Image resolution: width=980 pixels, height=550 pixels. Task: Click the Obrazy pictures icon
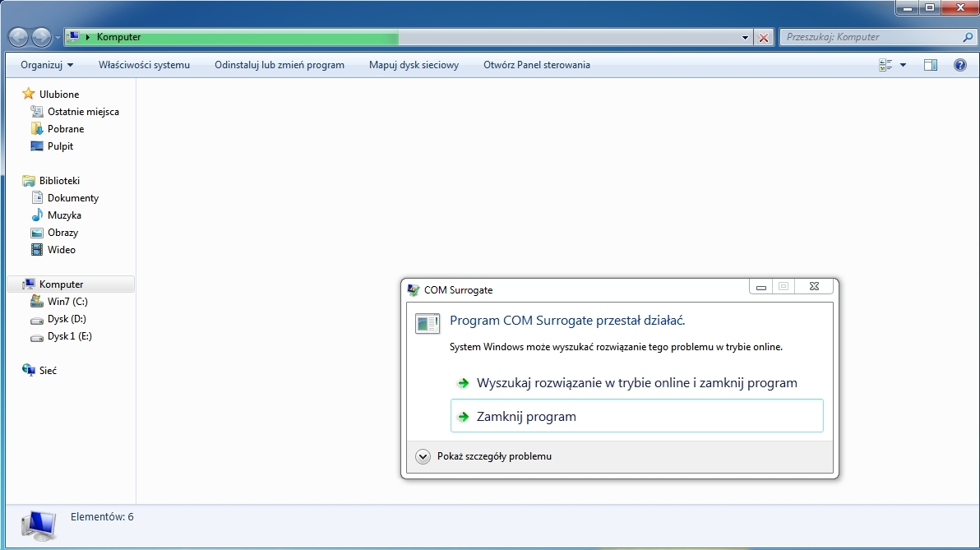click(x=37, y=233)
